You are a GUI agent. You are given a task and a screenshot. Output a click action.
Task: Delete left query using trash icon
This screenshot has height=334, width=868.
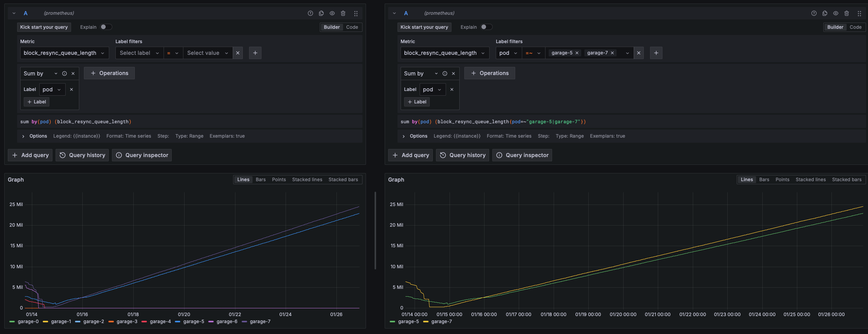343,13
